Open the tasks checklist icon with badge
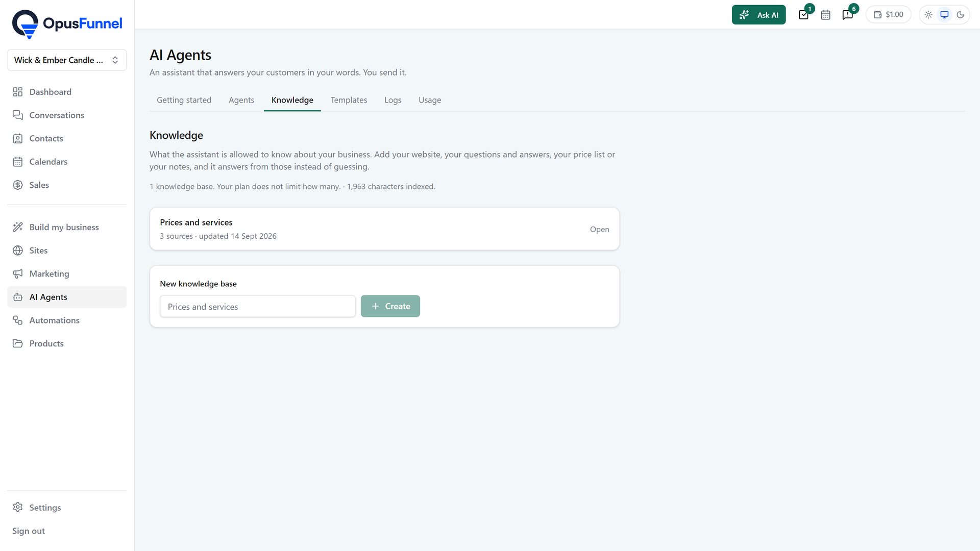Image resolution: width=980 pixels, height=551 pixels. click(804, 15)
